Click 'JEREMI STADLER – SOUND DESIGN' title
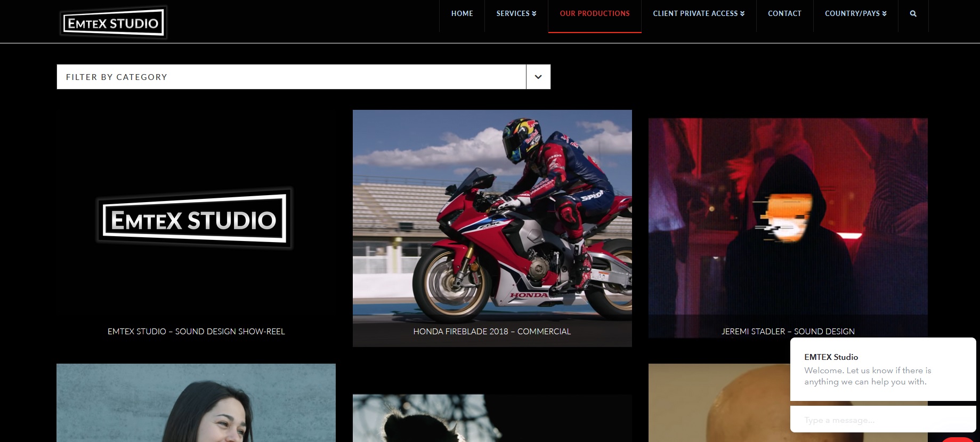 click(x=788, y=332)
